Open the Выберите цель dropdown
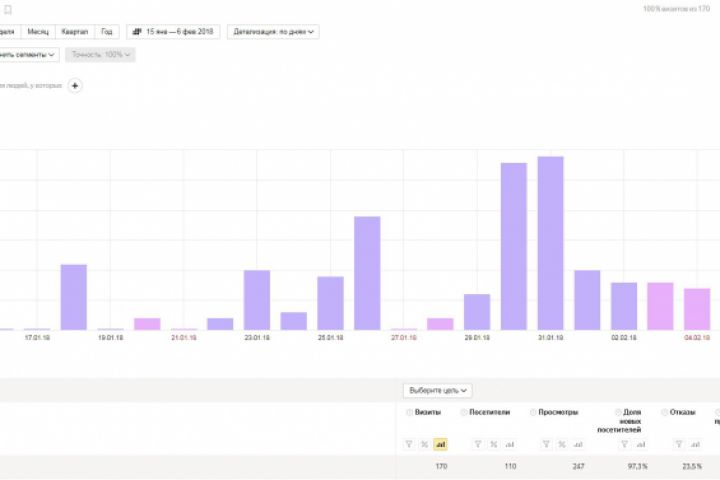Image resolution: width=720 pixels, height=480 pixels. click(438, 390)
